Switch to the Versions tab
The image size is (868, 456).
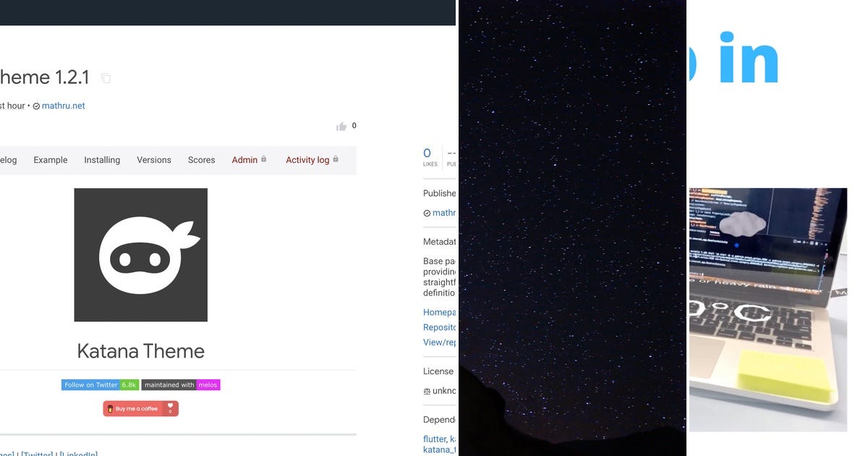click(x=154, y=160)
